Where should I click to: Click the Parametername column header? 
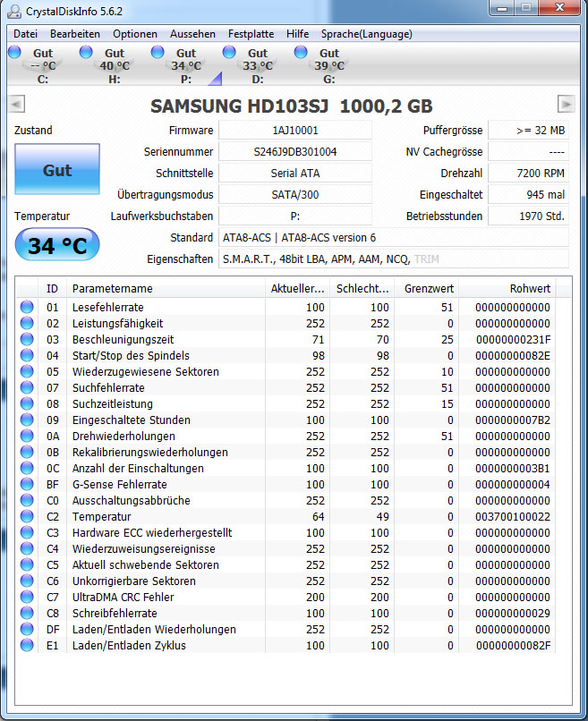click(166, 289)
